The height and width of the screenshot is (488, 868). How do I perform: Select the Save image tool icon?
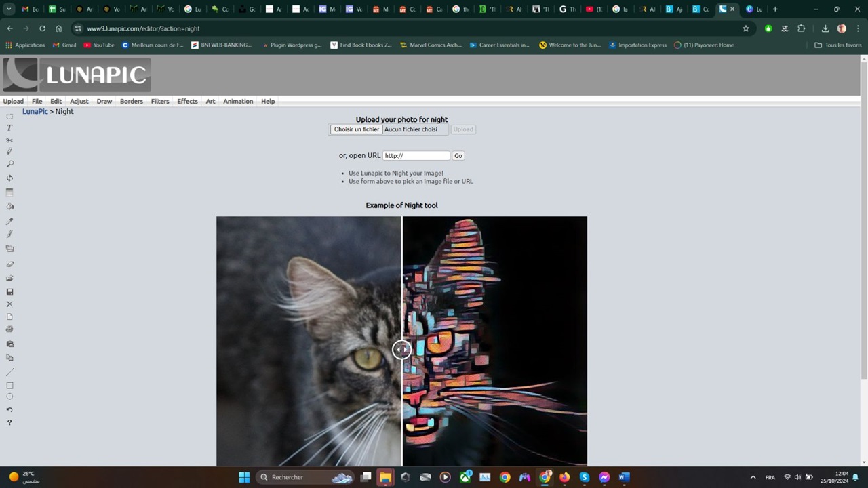tap(9, 291)
